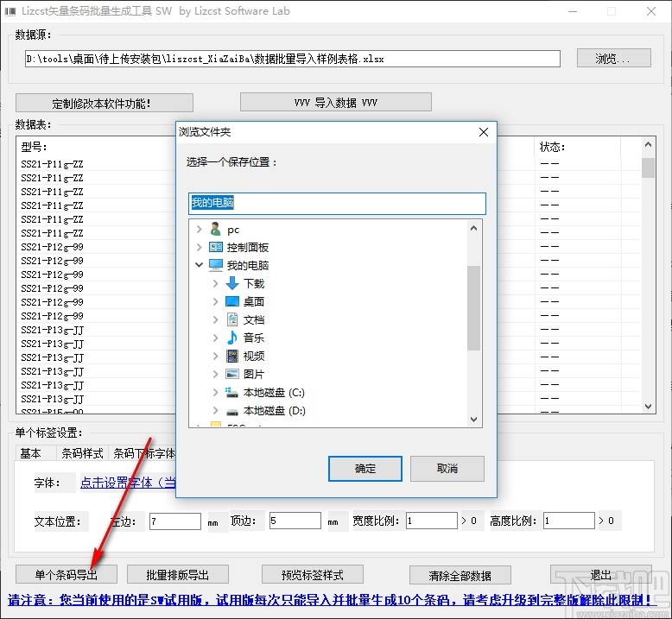Expand the 下载 folder node
The height and width of the screenshot is (619, 672).
click(x=216, y=283)
